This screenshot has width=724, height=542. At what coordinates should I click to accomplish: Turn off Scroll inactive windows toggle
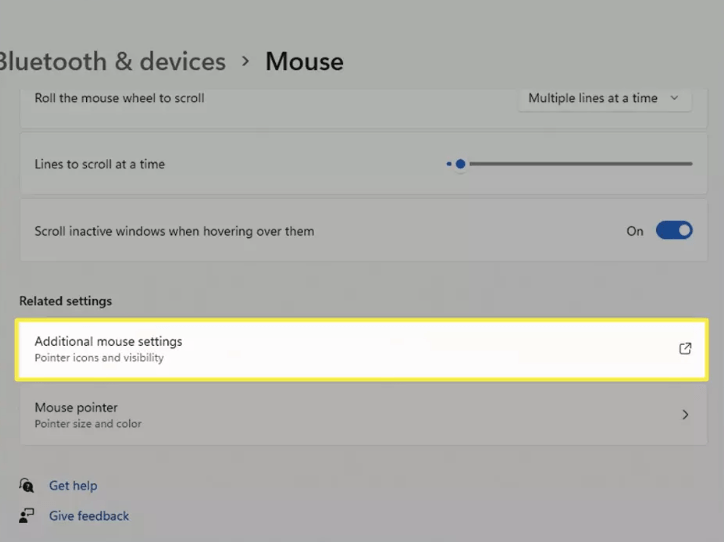[674, 230]
